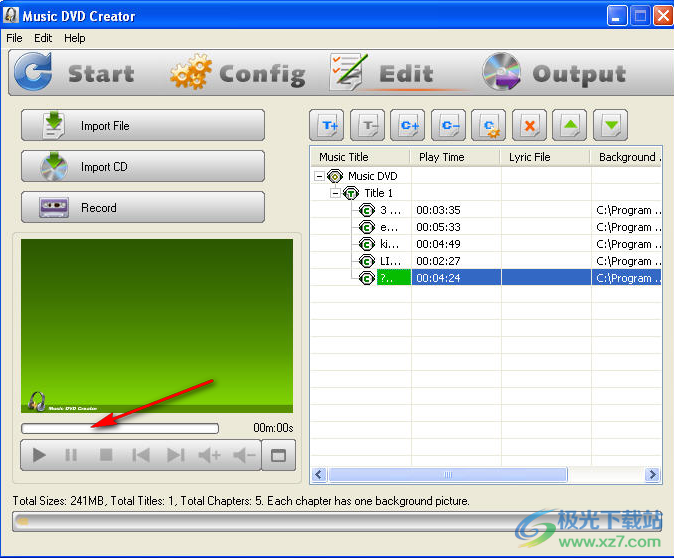This screenshot has height=558, width=674.
Task: Click the Add Title (T+) toolbar icon
Action: [326, 125]
